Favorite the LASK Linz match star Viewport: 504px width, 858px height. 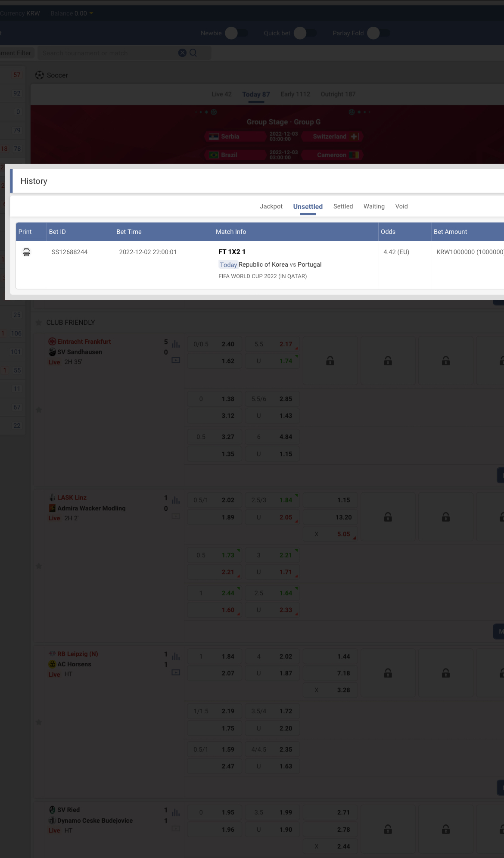[39, 566]
